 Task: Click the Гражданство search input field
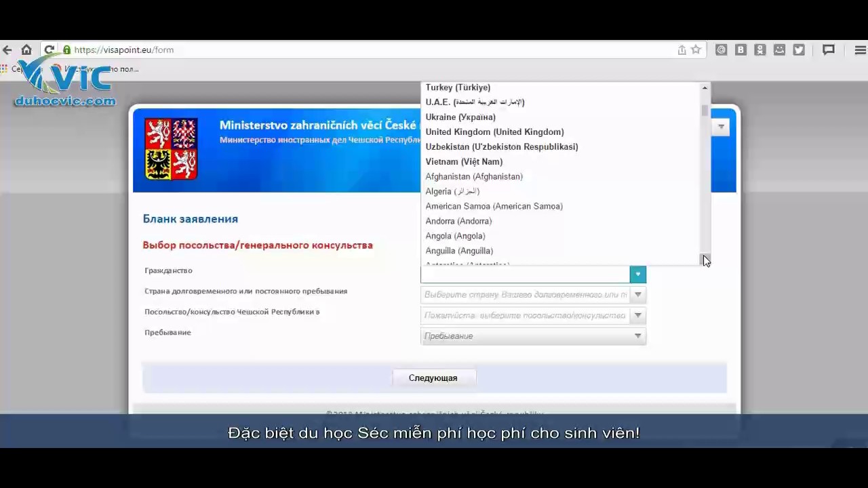[526, 274]
